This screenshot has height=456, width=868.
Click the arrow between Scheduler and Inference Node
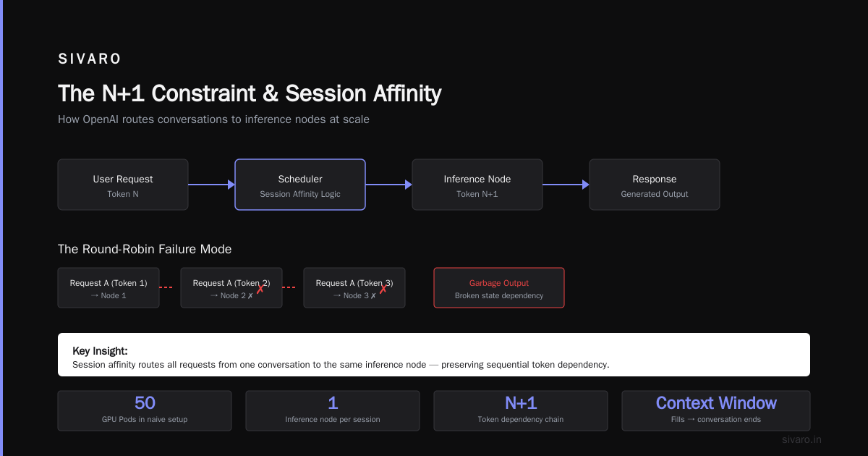click(388, 185)
